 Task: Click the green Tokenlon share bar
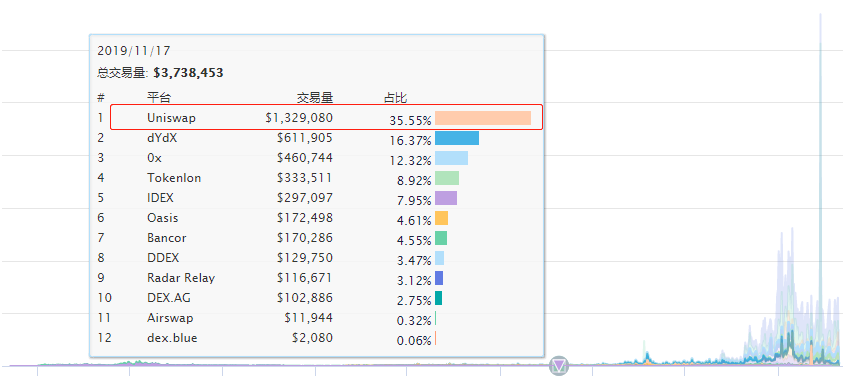(x=447, y=178)
